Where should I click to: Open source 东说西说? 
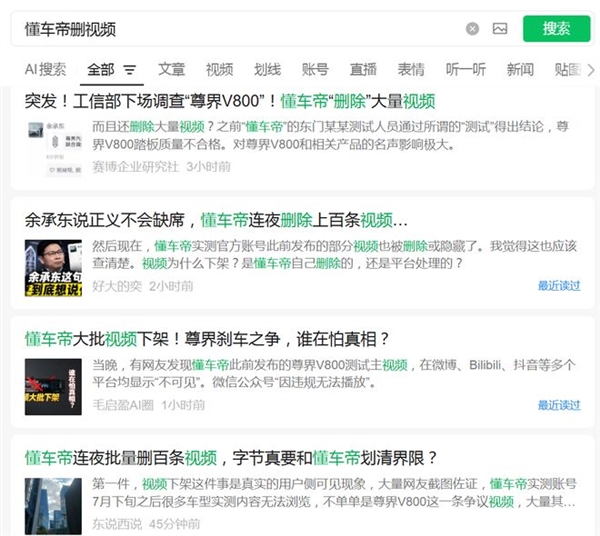[117, 524]
